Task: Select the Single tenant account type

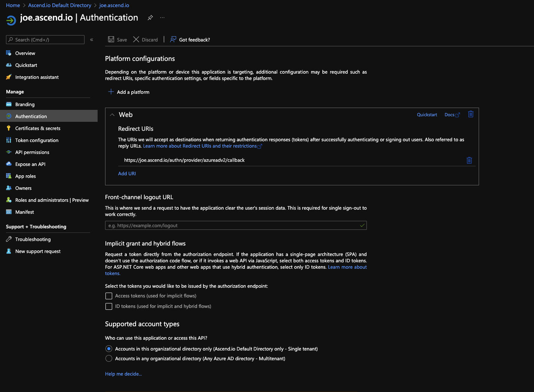Action: tap(109, 349)
